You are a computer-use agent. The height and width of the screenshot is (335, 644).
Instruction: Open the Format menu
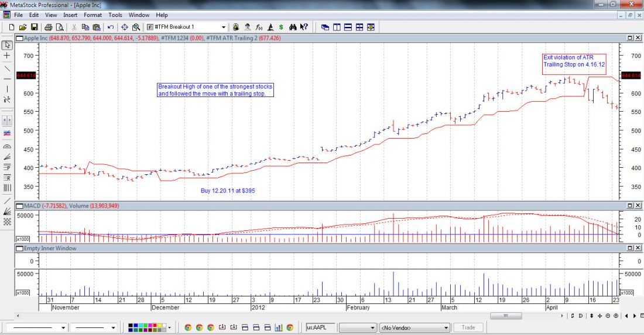[93, 15]
